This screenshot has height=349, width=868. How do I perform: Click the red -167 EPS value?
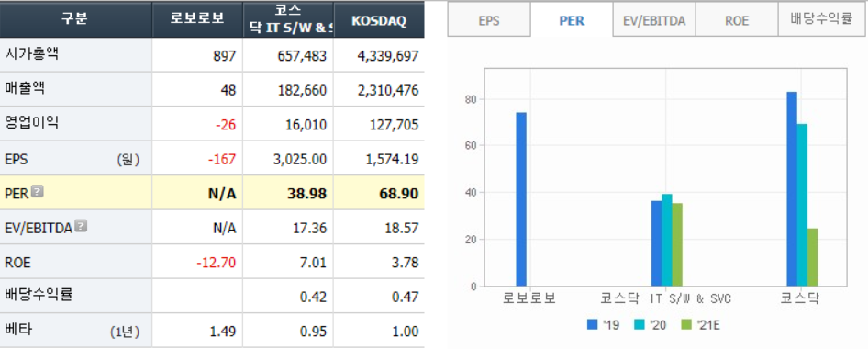click(x=223, y=160)
